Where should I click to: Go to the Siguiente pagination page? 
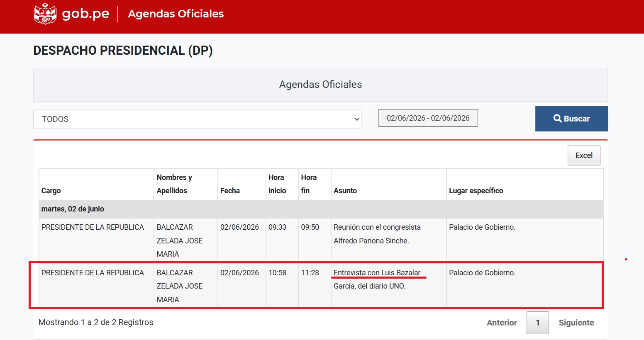576,323
